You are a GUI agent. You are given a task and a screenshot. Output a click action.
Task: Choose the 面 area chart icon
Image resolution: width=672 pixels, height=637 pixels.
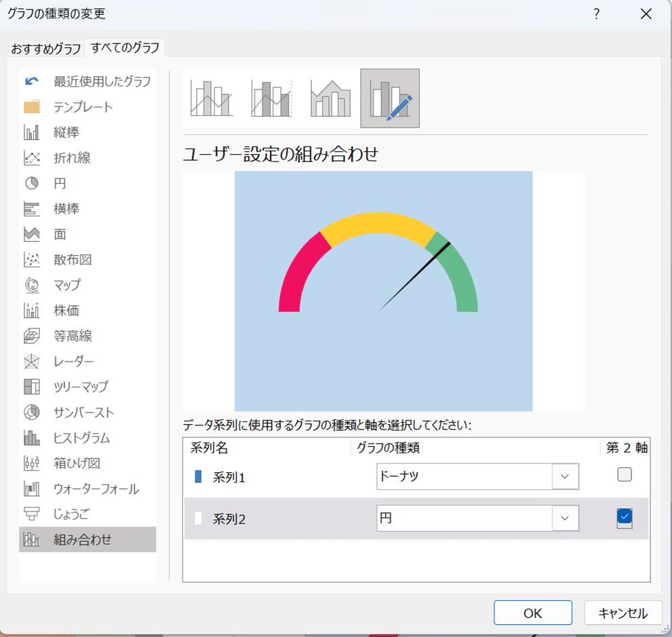click(32, 234)
